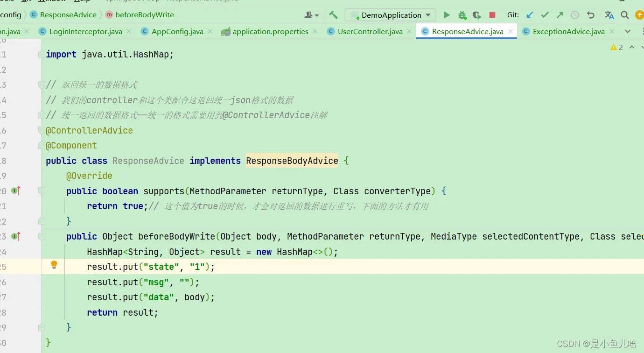Viewport: 644px width, 353px height.
Task: Click the @Component annotation
Action: coord(71,145)
